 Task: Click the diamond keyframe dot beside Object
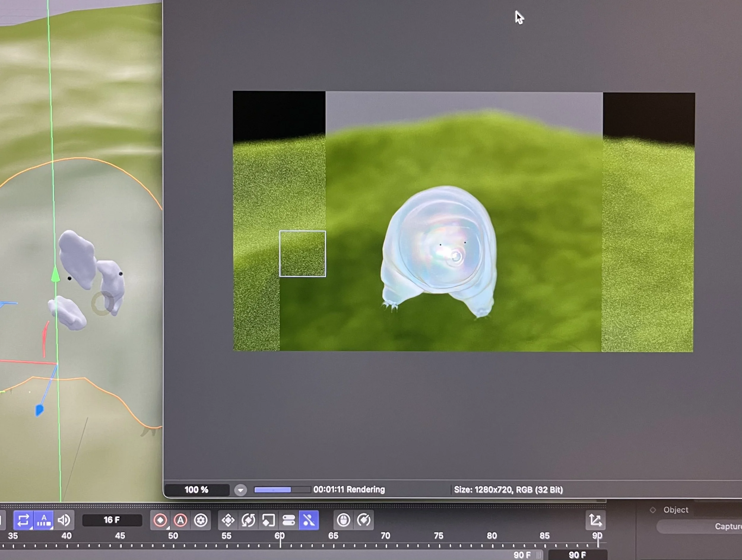tap(653, 510)
